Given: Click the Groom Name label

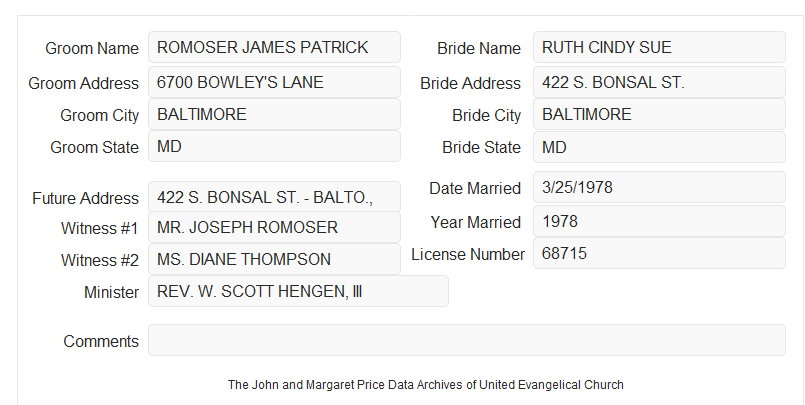Looking at the screenshot, I should point(92,48).
